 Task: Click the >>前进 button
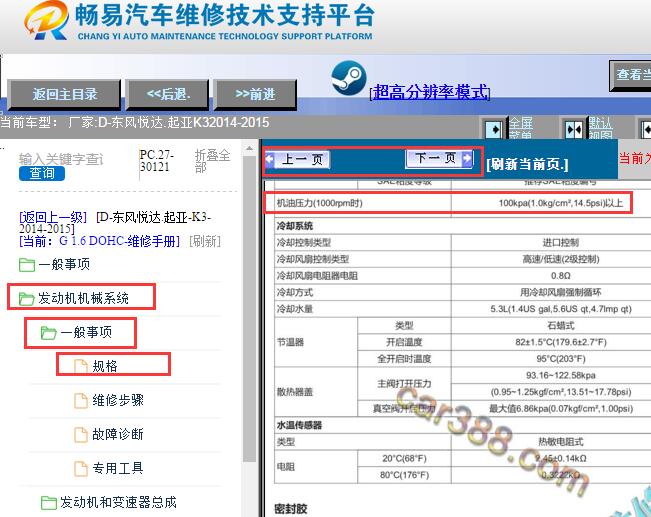[x=255, y=94]
